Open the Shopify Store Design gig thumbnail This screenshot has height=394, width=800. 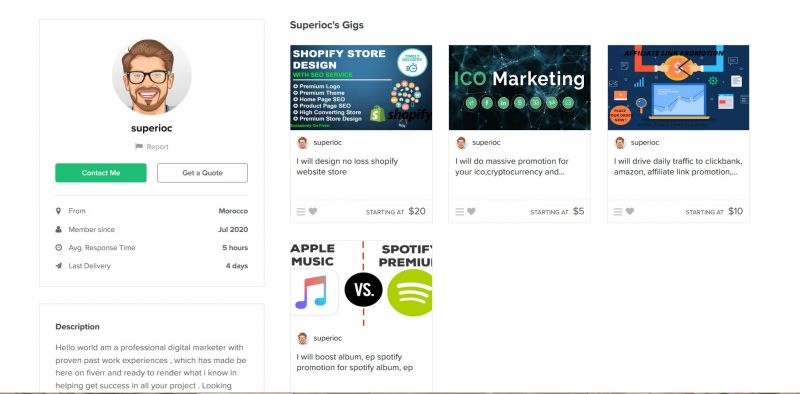[361, 87]
